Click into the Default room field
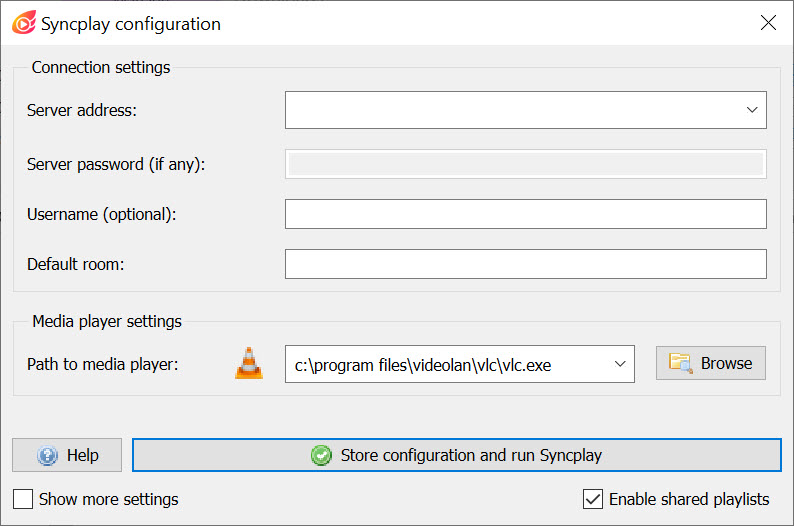This screenshot has height=526, width=794. tap(526, 264)
